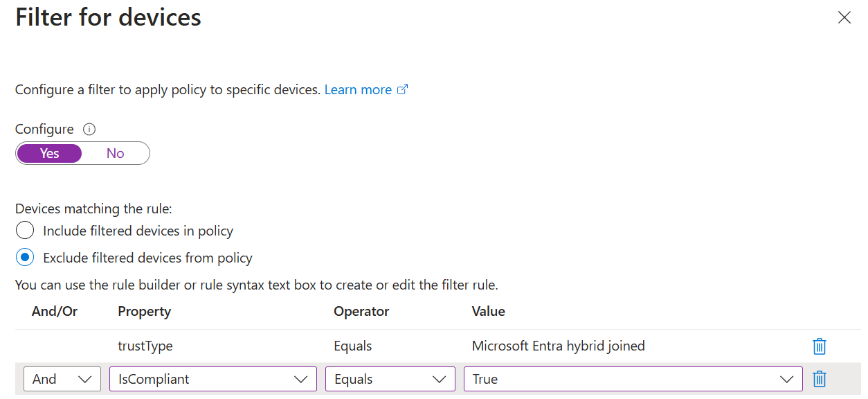
Task: Set Configure toggle to Yes
Action: 49,153
